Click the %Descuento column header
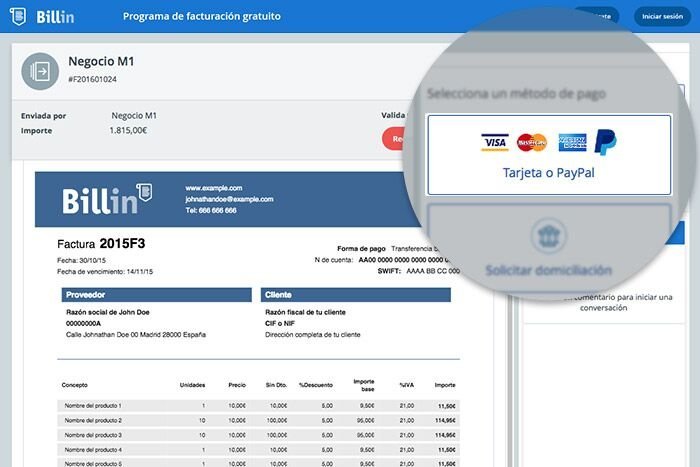 [x=316, y=385]
